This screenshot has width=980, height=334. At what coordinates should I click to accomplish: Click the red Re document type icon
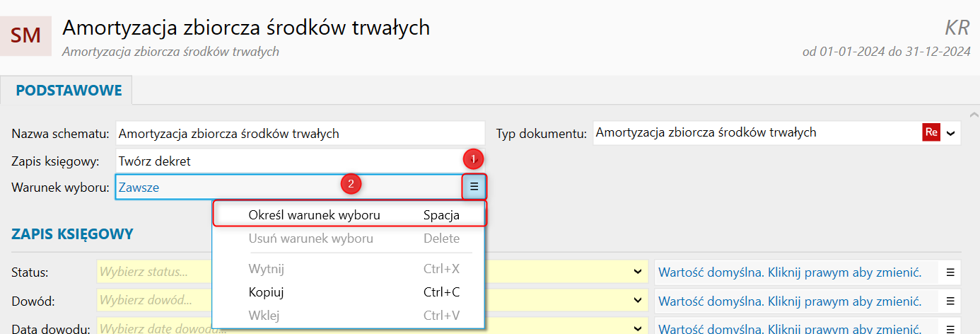coord(931,132)
